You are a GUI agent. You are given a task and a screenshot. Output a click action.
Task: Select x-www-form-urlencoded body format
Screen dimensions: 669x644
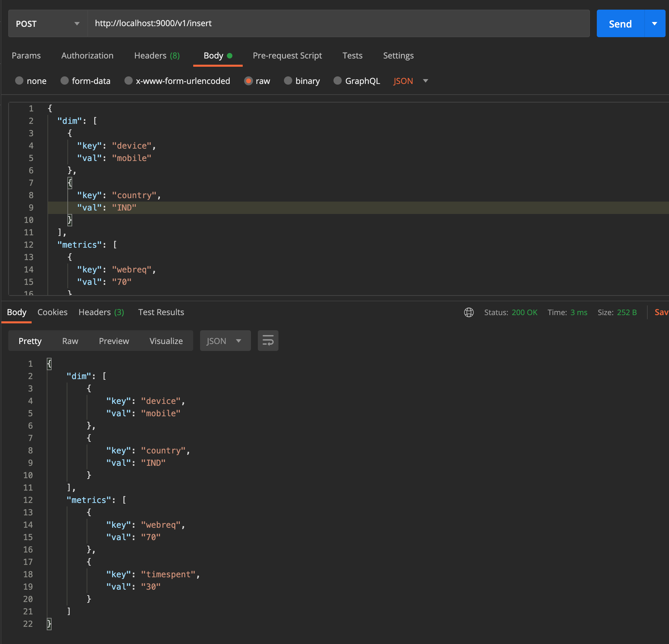point(129,81)
